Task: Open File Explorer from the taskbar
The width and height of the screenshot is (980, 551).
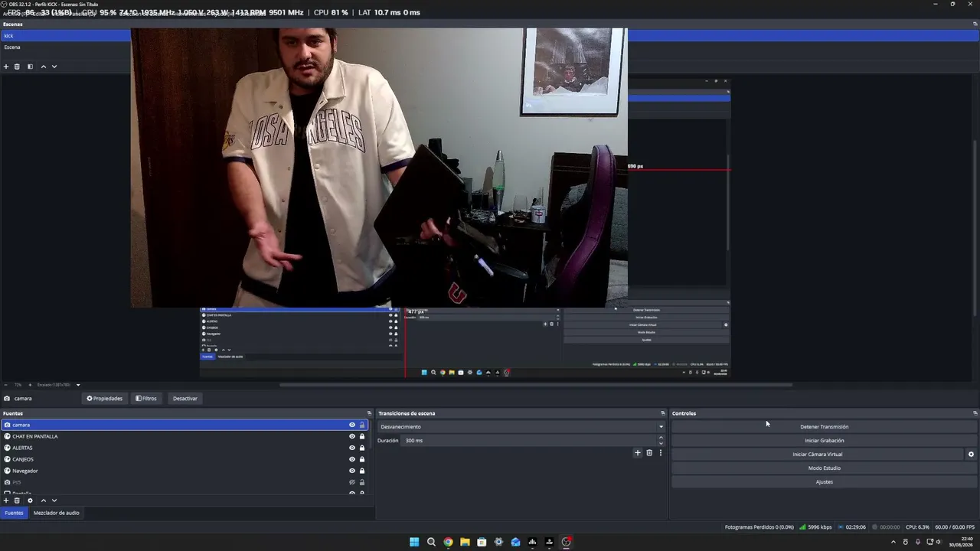Action: tap(465, 542)
